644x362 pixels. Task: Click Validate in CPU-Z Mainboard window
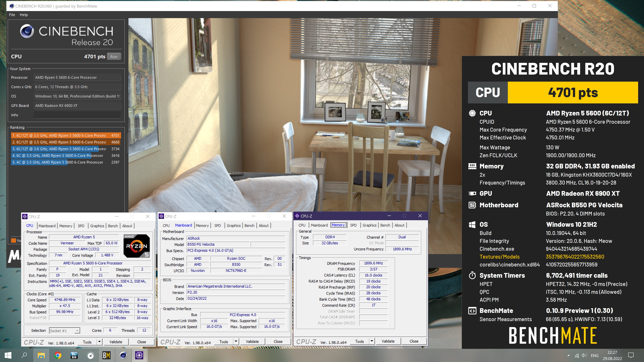pyautogui.click(x=252, y=342)
